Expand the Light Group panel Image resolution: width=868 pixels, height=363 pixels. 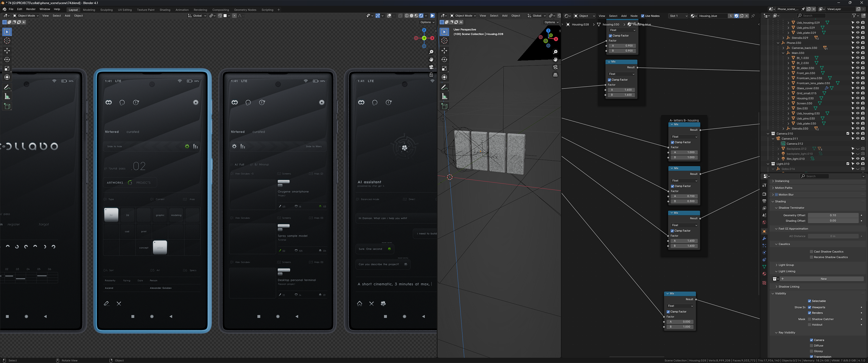point(786,265)
